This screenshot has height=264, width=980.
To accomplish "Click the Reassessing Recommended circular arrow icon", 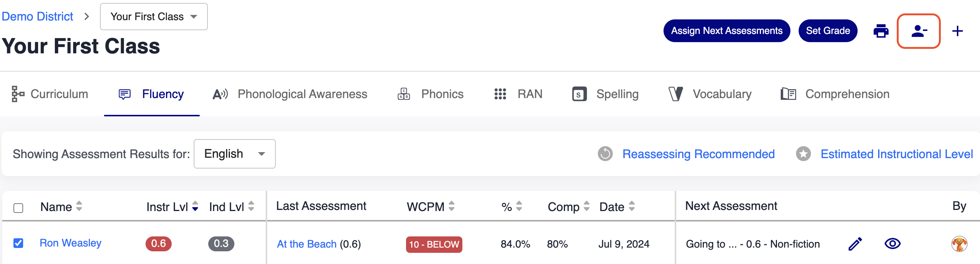I will pyautogui.click(x=605, y=154).
